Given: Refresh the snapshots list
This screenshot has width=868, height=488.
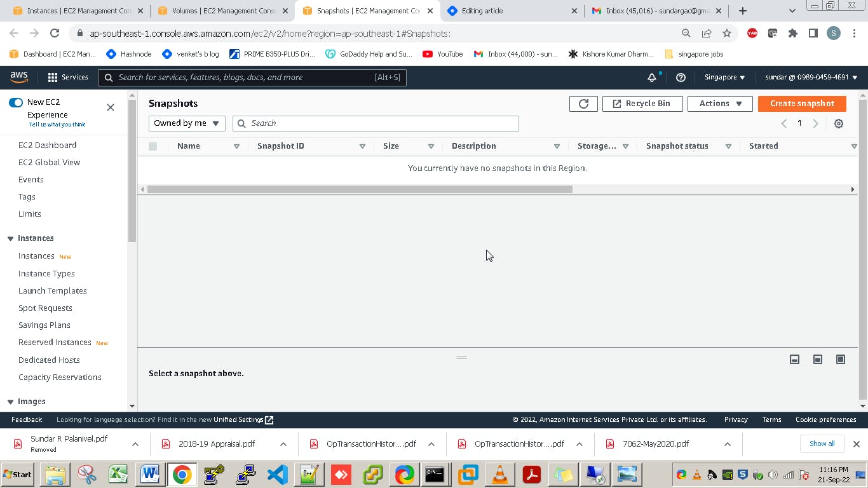Looking at the screenshot, I should [583, 104].
